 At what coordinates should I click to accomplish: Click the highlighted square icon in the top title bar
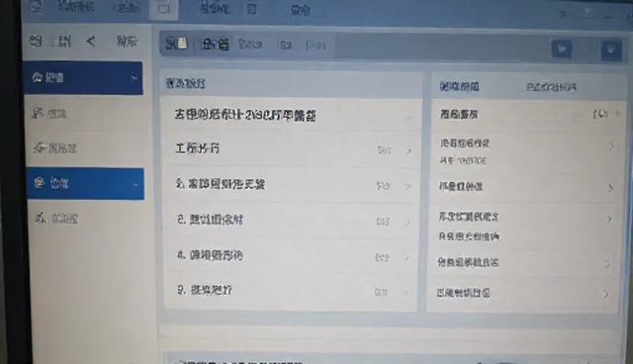pyautogui.click(x=163, y=9)
